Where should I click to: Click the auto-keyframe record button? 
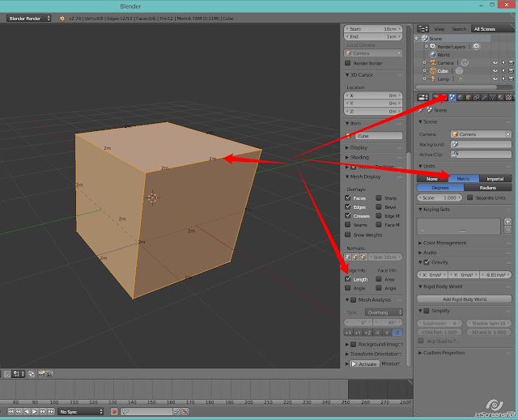point(114,411)
